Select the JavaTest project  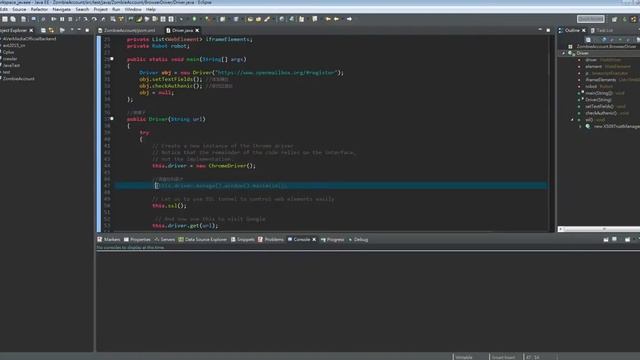[x=11, y=65]
